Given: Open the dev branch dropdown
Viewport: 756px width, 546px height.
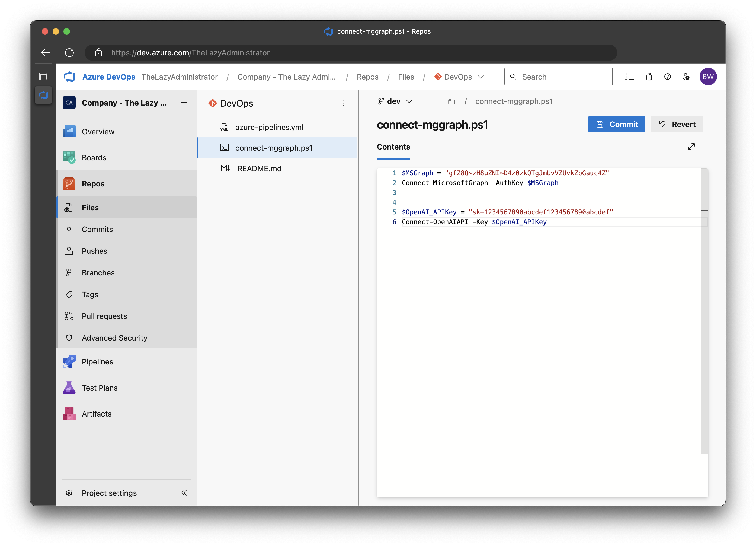Looking at the screenshot, I should coord(395,101).
